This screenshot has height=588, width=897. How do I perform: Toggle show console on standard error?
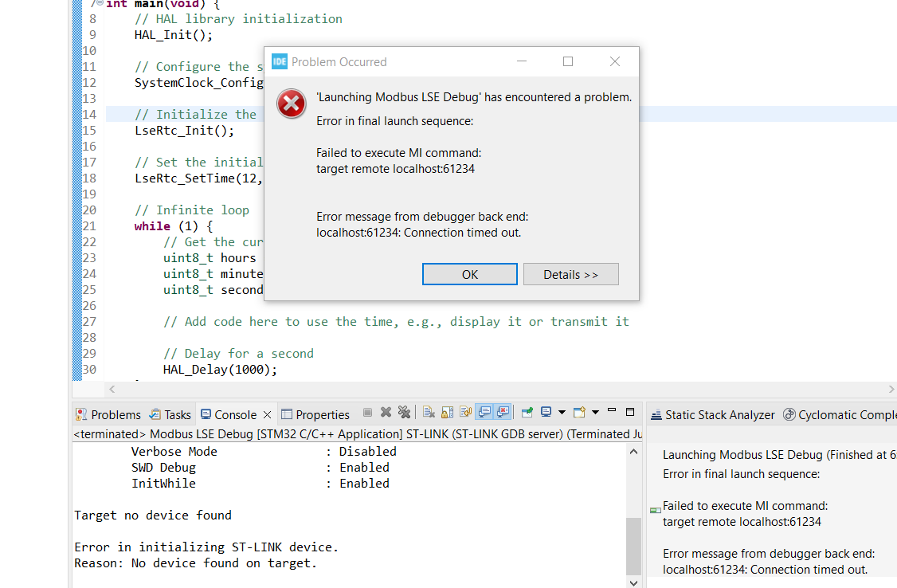(503, 413)
